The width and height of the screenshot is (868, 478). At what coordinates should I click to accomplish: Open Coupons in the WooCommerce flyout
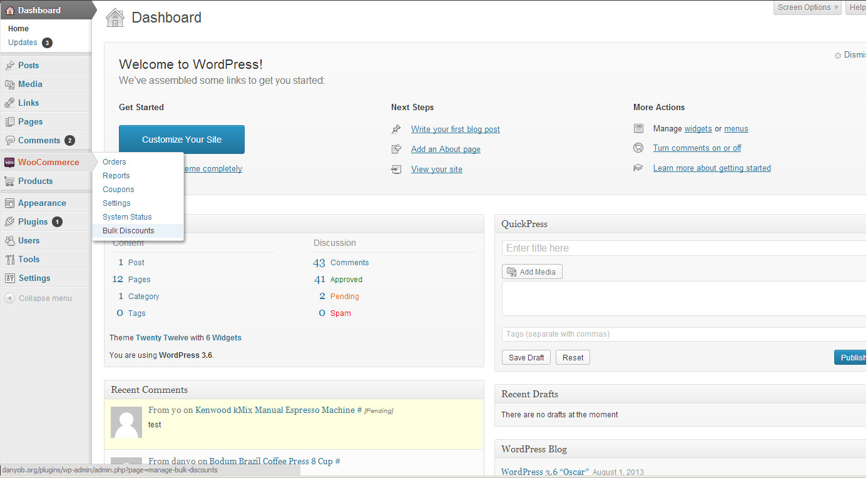pyautogui.click(x=118, y=190)
